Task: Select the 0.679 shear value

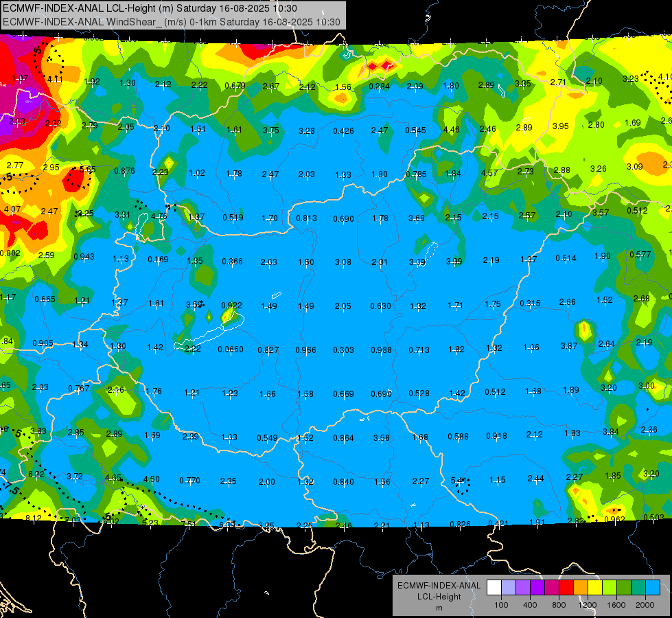Action: [x=235, y=86]
